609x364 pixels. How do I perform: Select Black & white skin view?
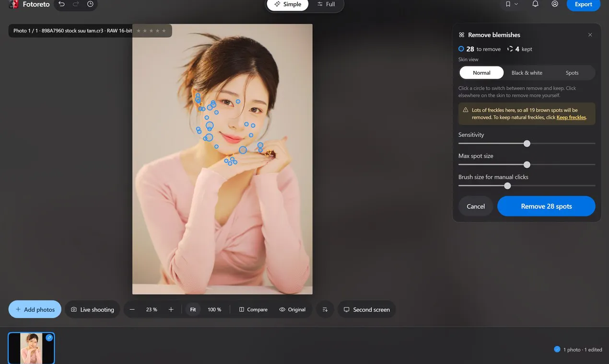(527, 73)
